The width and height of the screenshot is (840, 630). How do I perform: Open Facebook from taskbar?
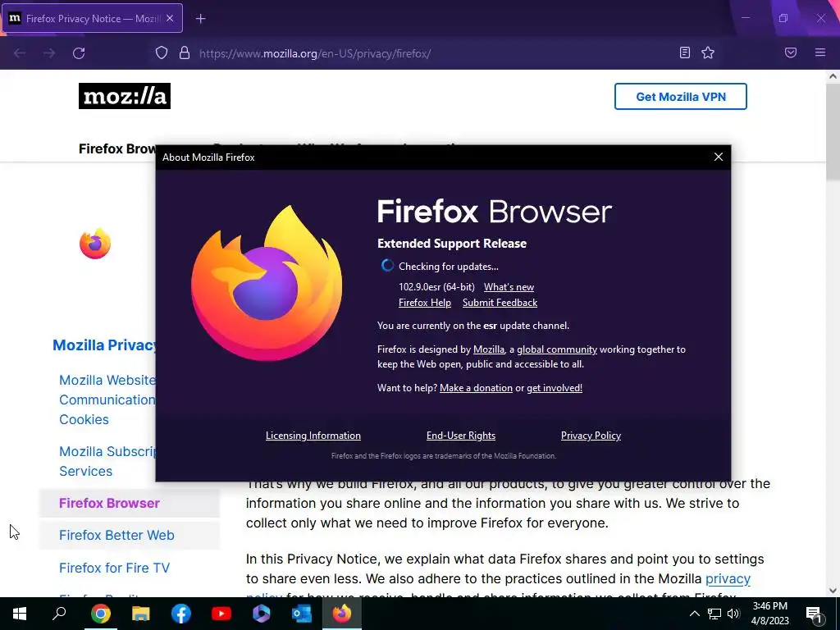pos(181,614)
